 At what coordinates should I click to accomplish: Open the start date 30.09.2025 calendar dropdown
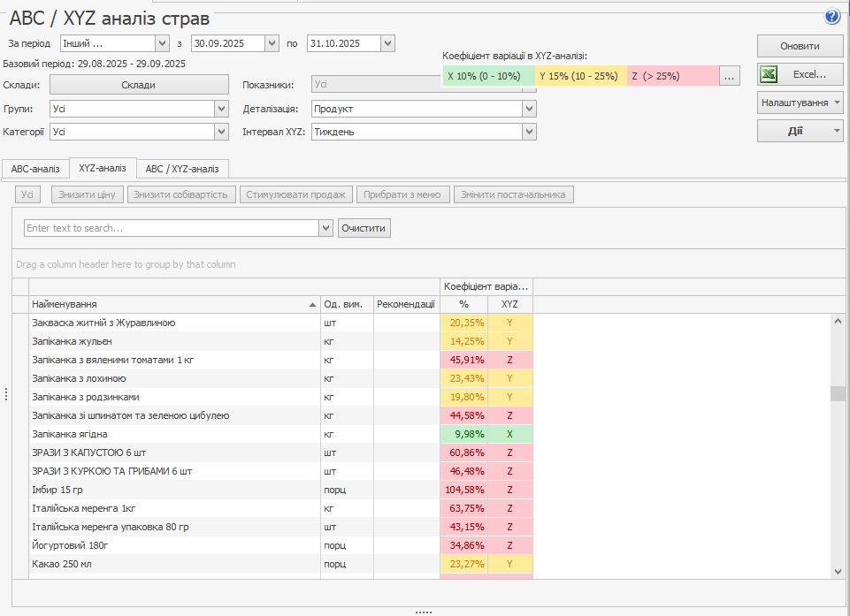[x=272, y=43]
